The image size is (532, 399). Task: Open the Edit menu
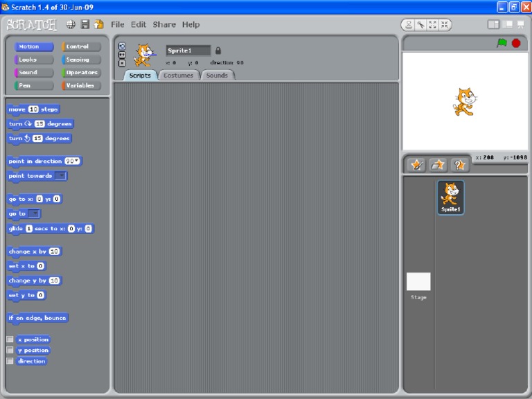[x=139, y=24]
